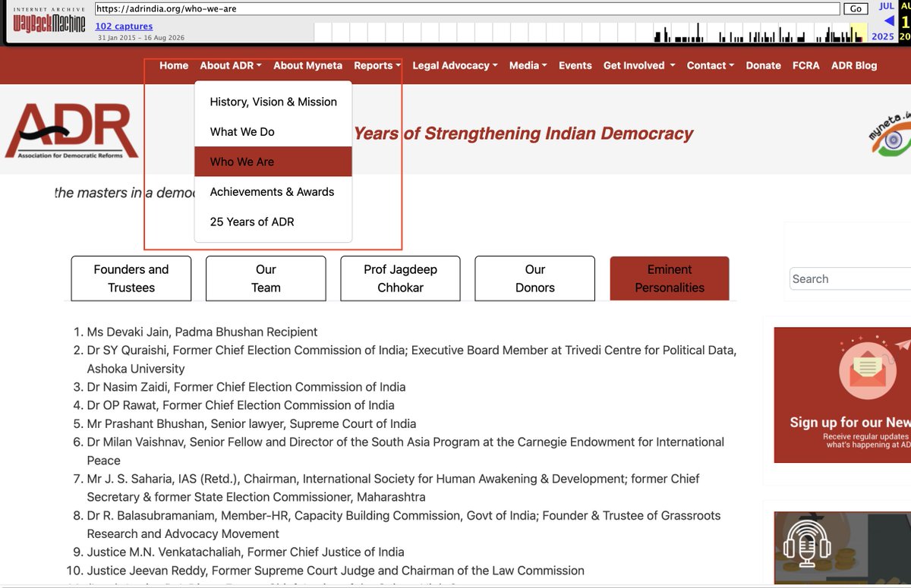Click the Dr R. Balasubramaniam entry
911x588 pixels.
click(x=404, y=524)
